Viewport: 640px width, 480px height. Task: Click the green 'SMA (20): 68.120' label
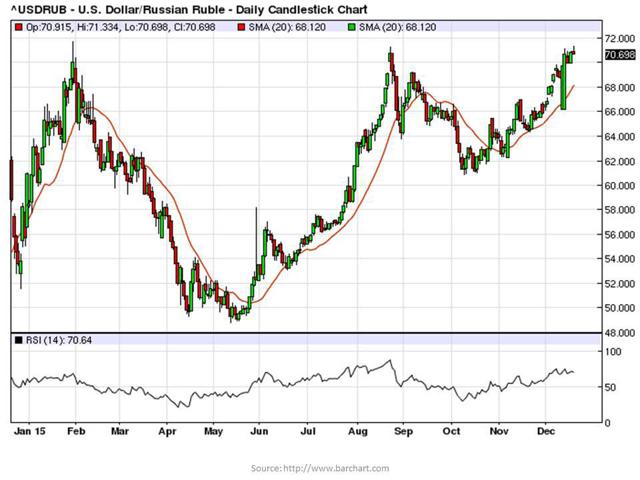tap(398, 27)
